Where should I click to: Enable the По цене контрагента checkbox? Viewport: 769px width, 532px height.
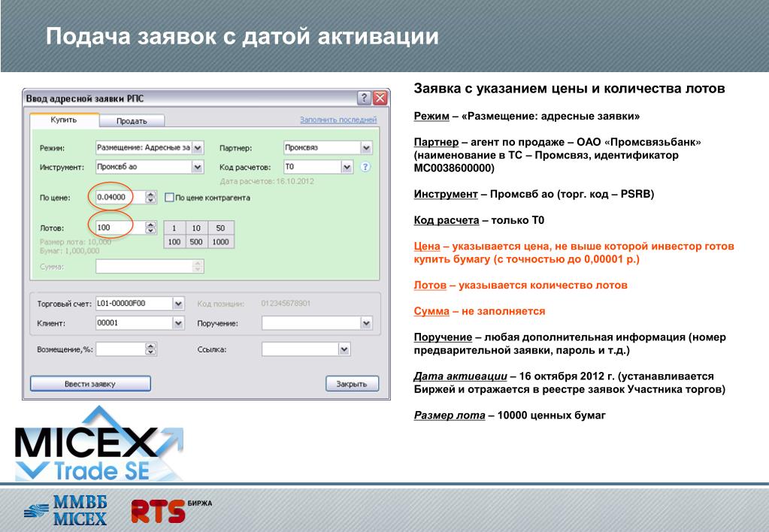[x=170, y=198]
